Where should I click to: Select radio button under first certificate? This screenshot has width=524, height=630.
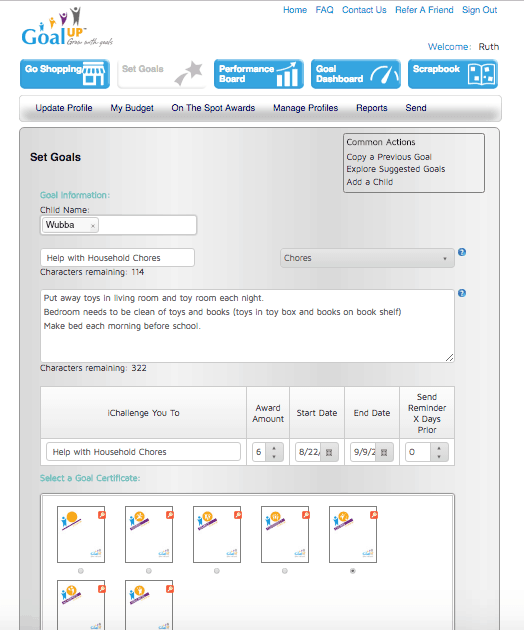pos(81,571)
